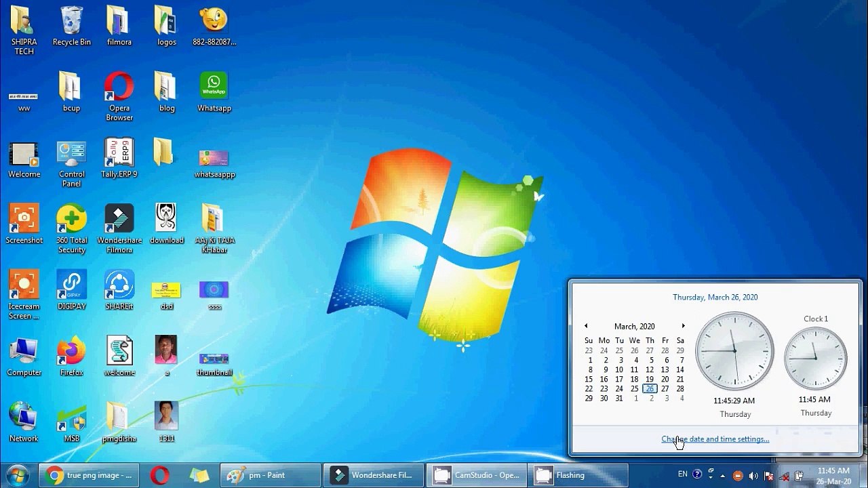The height and width of the screenshot is (488, 868).
Task: Click the Clock 1 analog clock face
Action: tap(815, 358)
